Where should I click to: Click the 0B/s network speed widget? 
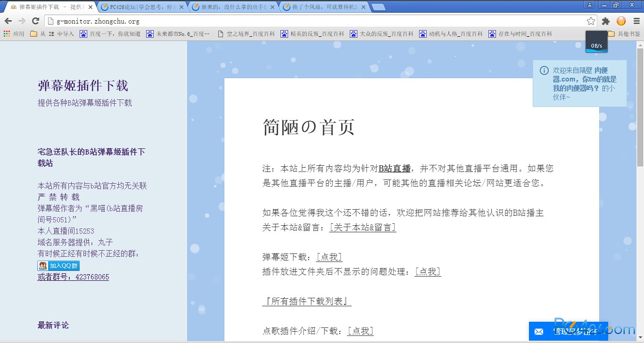(x=596, y=42)
